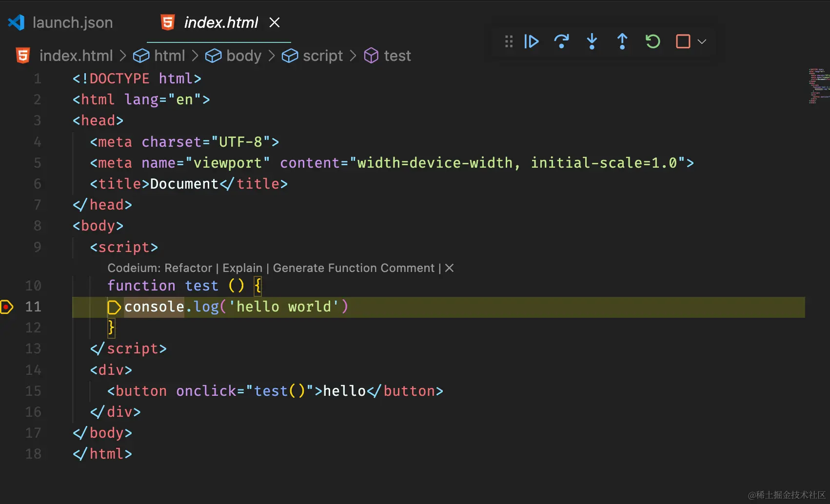Click the HTML5 icon on index.html tab
The image size is (830, 504).
click(168, 22)
